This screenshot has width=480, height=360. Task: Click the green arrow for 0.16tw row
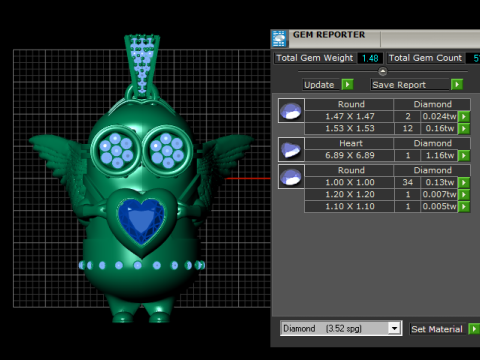464,128
